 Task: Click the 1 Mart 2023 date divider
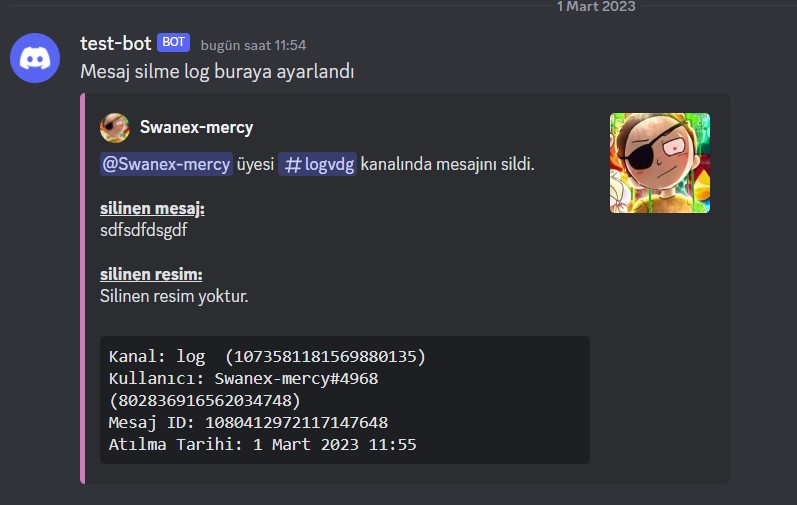(596, 7)
